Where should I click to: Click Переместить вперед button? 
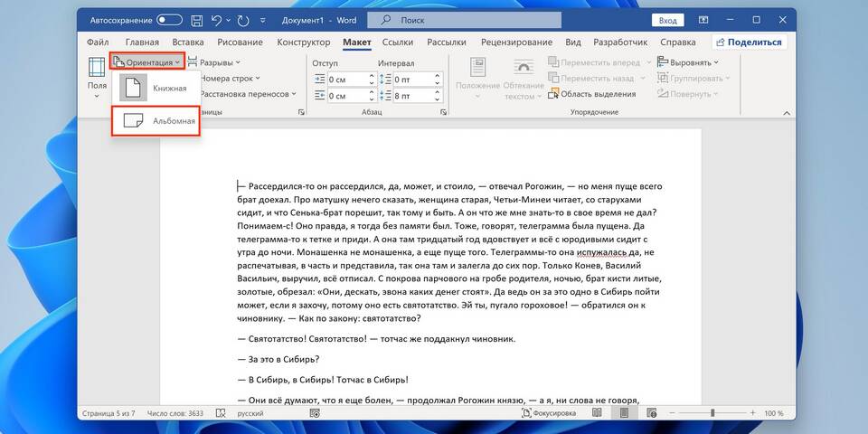pyautogui.click(x=594, y=62)
